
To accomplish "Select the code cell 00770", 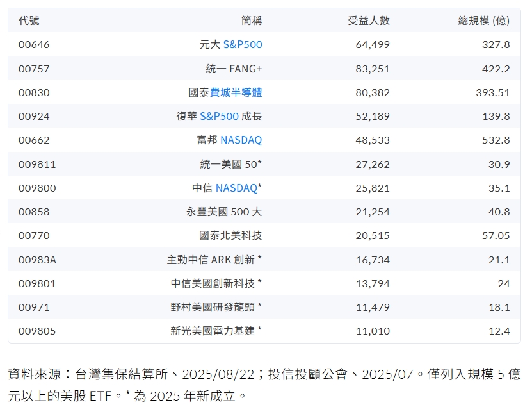I will [34, 235].
